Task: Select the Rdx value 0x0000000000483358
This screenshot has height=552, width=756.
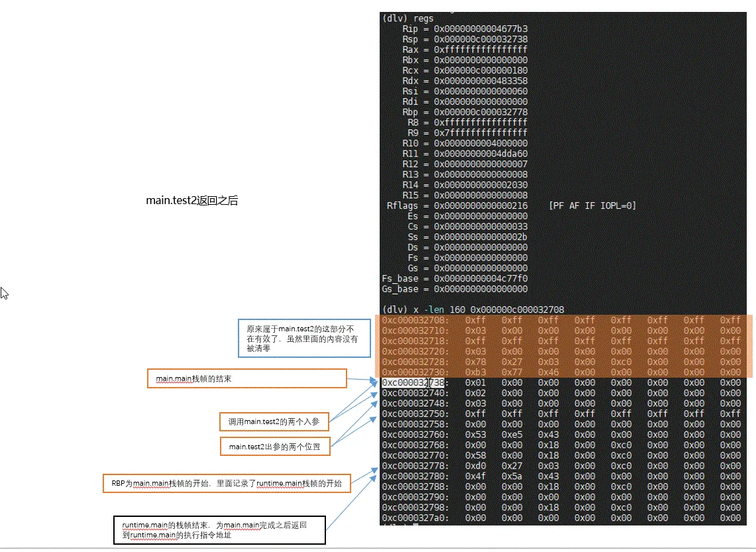Action: tap(480, 81)
